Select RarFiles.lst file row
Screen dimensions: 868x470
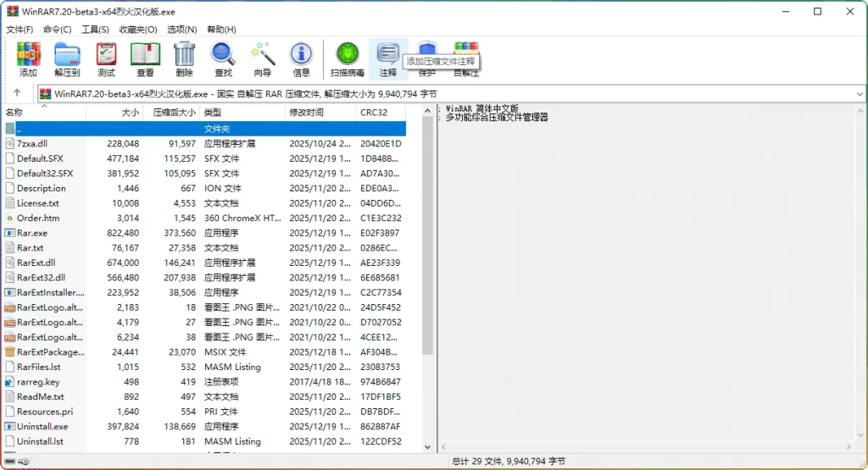point(205,367)
